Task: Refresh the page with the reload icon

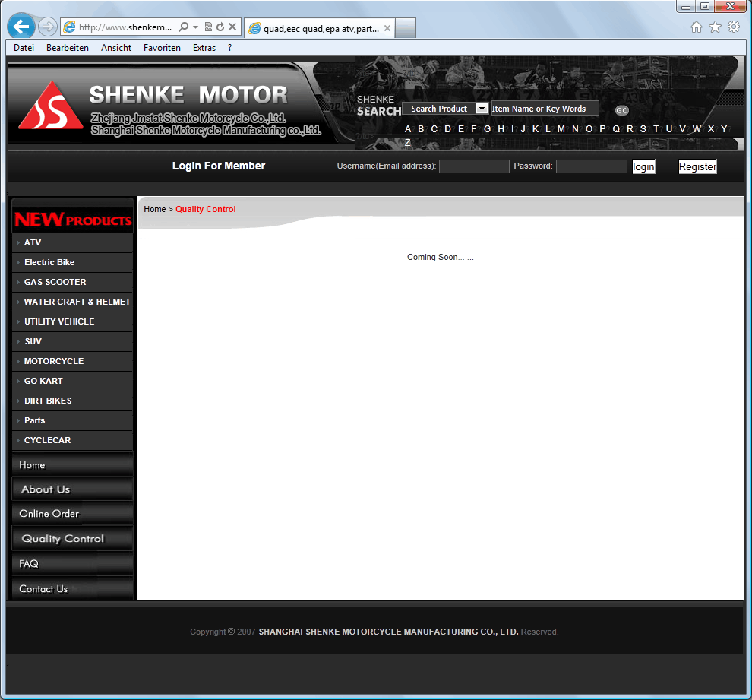Action: click(x=220, y=27)
